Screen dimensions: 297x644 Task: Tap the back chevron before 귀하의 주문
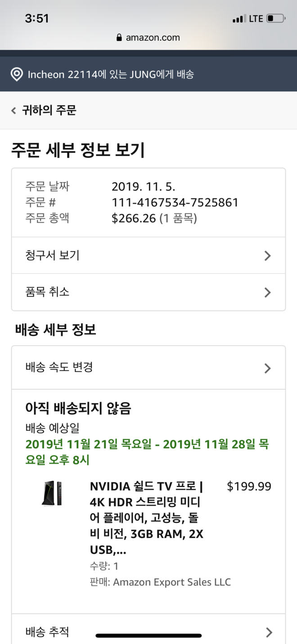click(13, 110)
